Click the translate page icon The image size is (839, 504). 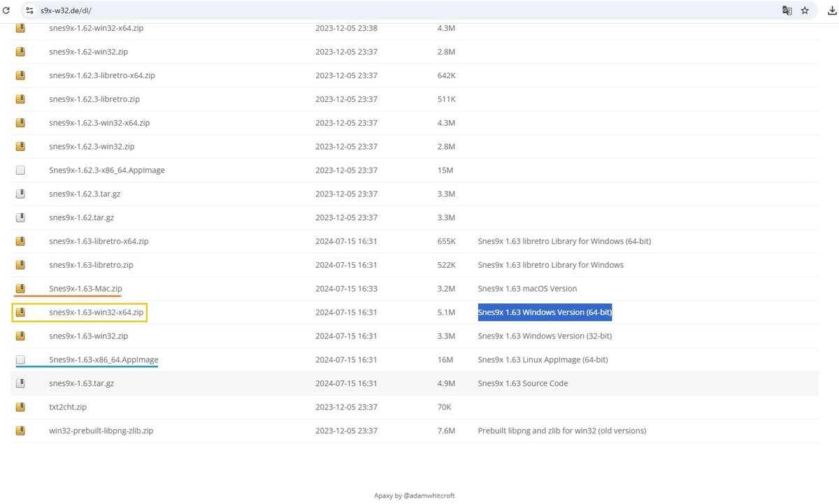pyautogui.click(x=787, y=10)
